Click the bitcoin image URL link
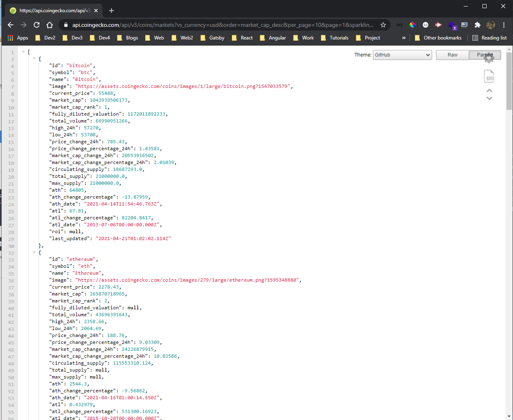Image resolution: width=513 pixels, height=420 pixels. pos(183,86)
